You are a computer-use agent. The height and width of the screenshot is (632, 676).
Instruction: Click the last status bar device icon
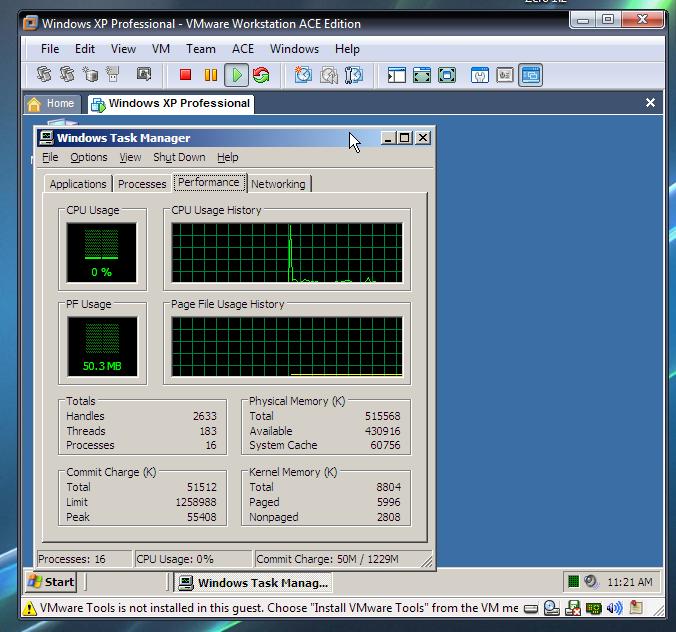coord(635,607)
